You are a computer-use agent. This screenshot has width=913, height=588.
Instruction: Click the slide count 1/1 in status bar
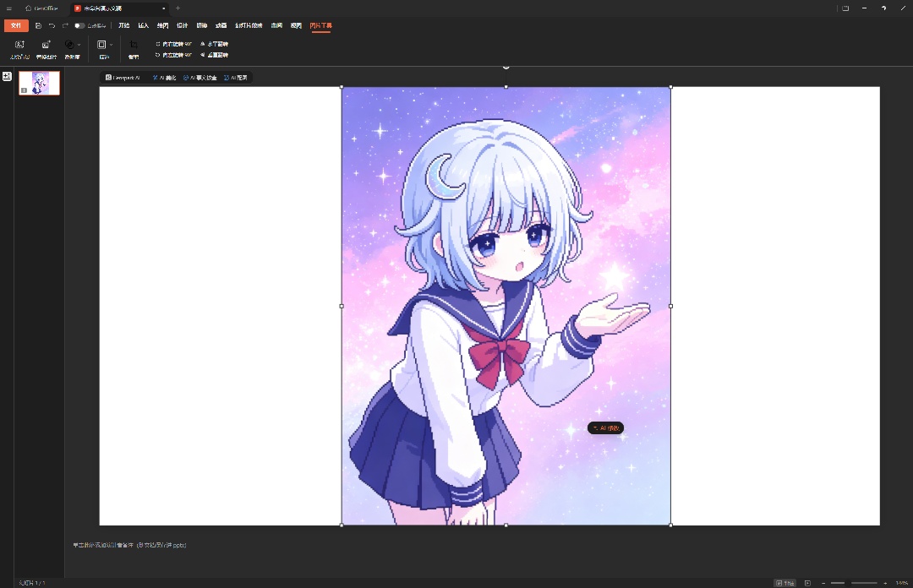pyautogui.click(x=32, y=583)
